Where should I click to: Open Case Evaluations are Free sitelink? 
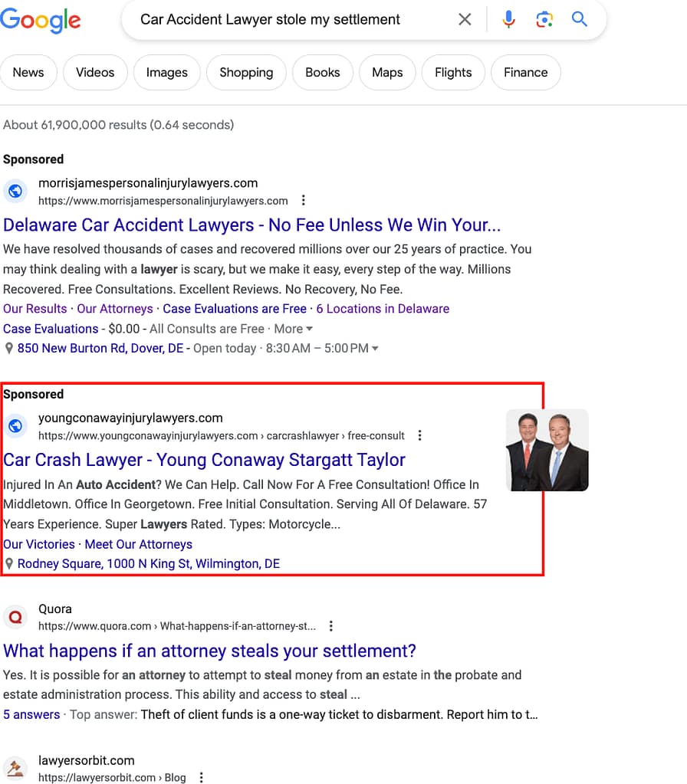pos(235,309)
